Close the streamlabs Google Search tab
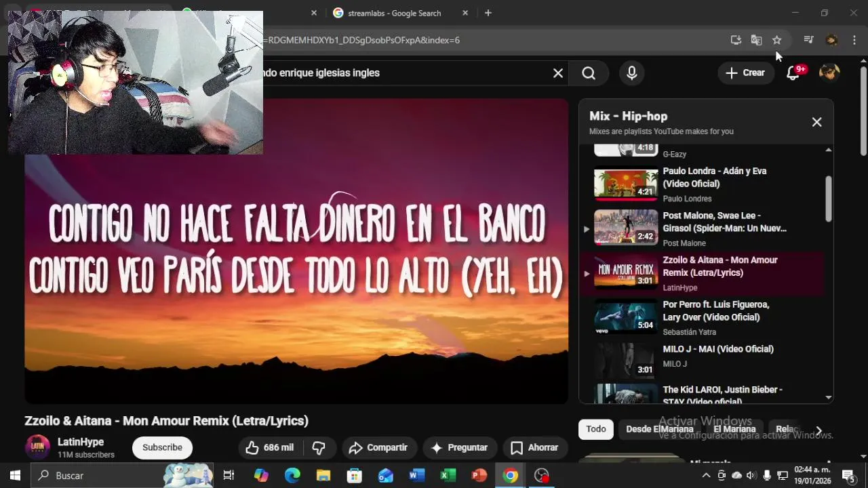Image resolution: width=868 pixels, height=488 pixels. pos(465,13)
